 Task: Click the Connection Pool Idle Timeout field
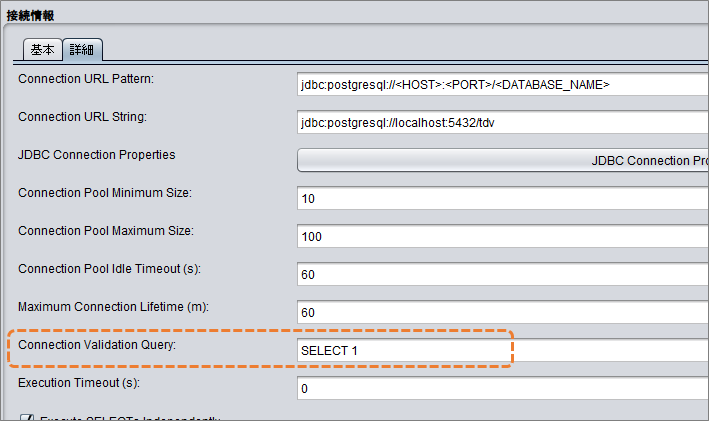pos(503,274)
